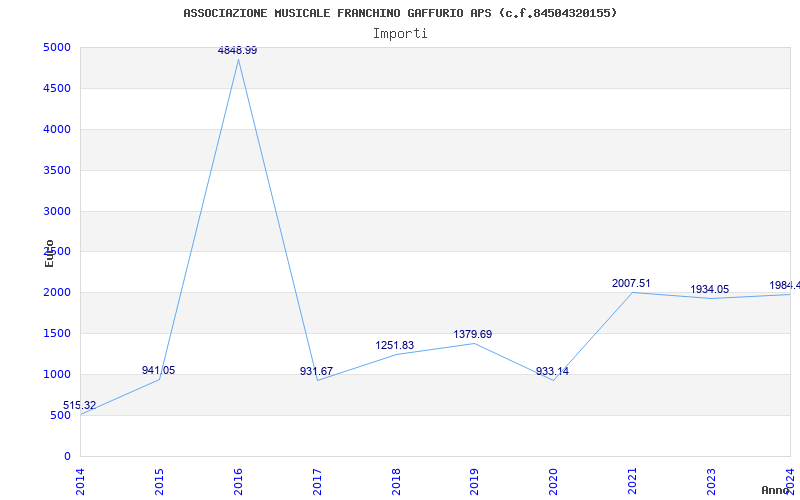The image size is (800, 500).
Task: Select the 1379.69 data label
Action: [473, 335]
